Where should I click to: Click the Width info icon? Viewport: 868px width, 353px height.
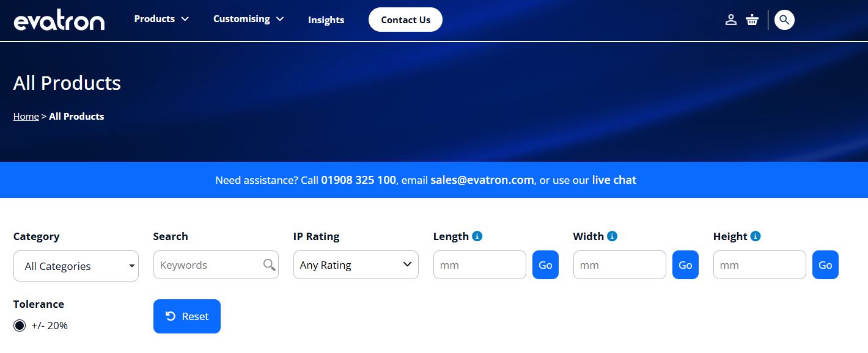point(612,236)
